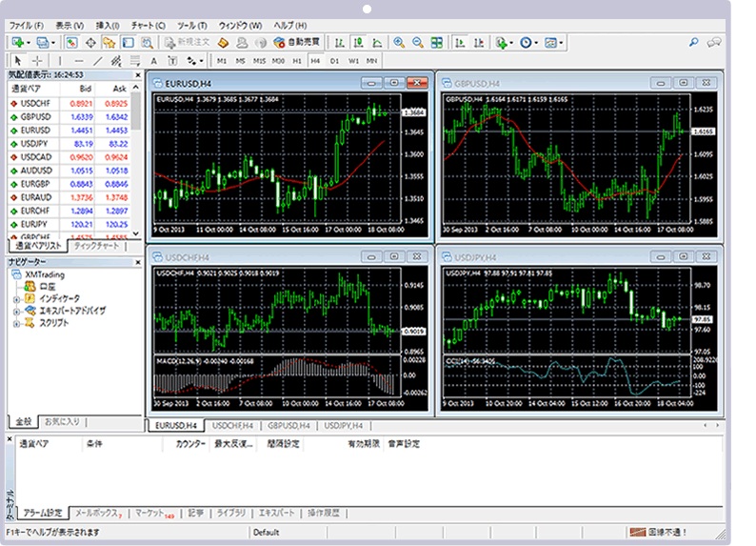Open the periods clock dropdown arrow
Screen dimensions: 756x546
pos(536,43)
